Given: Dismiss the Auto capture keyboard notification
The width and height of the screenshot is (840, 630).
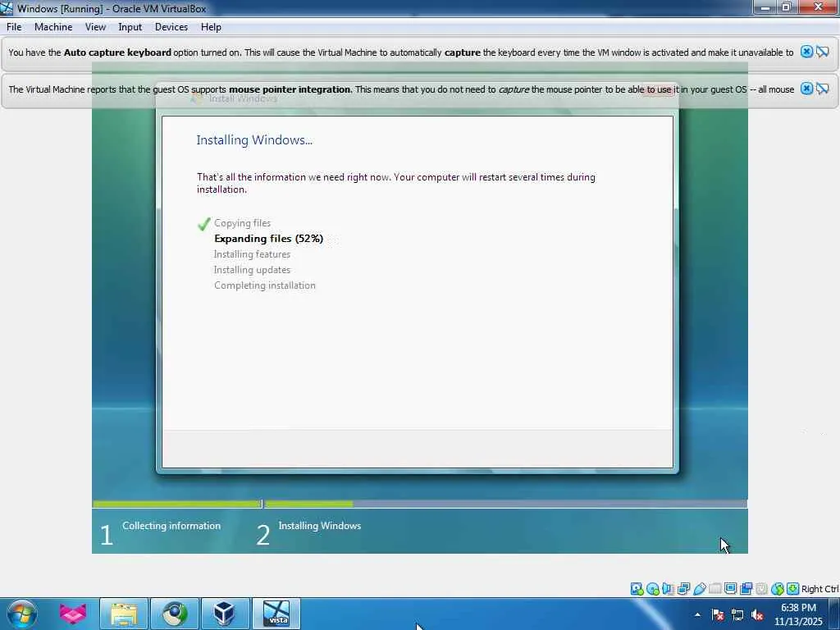Looking at the screenshot, I should point(806,52).
